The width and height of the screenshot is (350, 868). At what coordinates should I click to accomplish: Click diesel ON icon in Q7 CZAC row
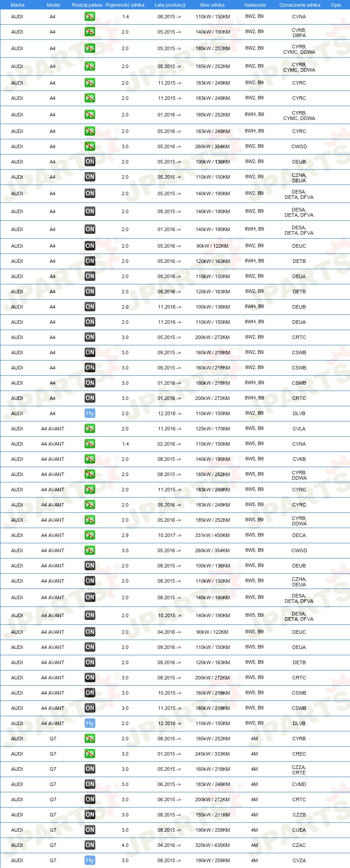(90, 845)
